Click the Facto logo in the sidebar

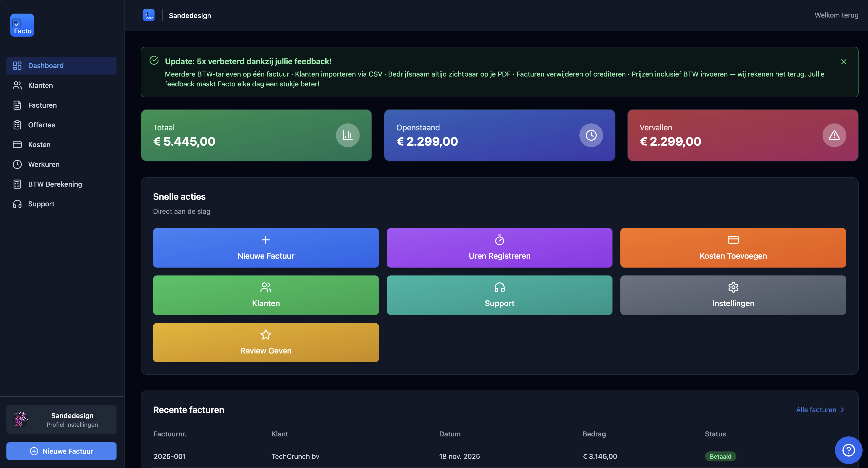[22, 25]
